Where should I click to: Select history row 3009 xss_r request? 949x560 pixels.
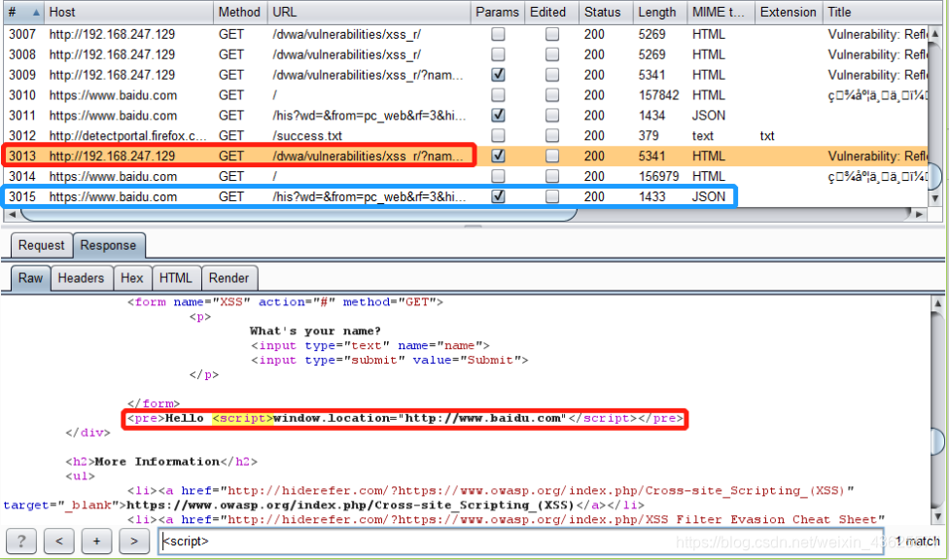pos(466,75)
